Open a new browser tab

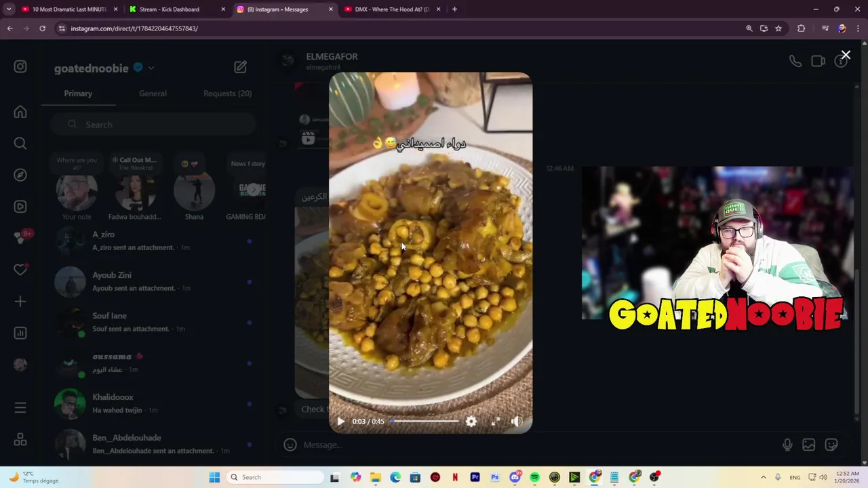click(x=454, y=9)
